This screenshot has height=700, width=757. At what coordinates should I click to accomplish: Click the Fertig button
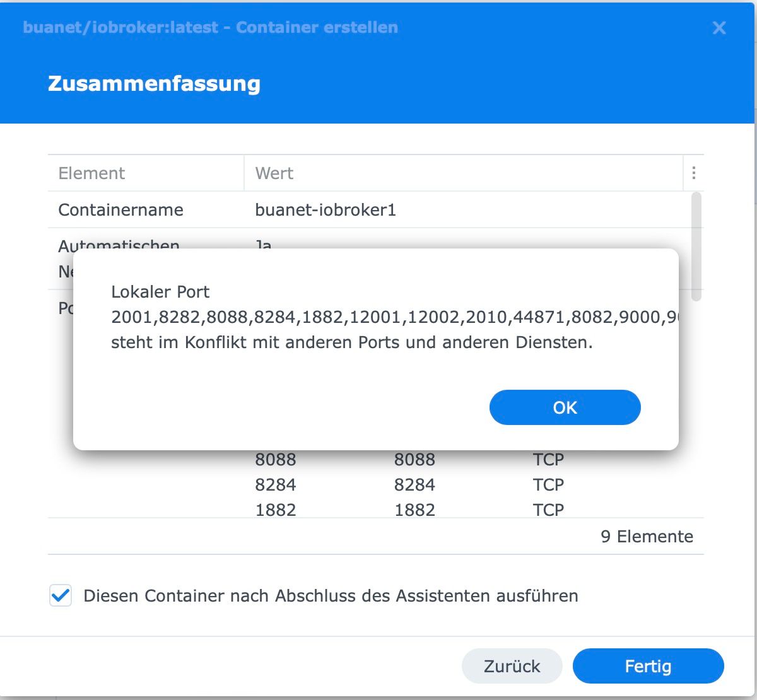[x=648, y=666]
